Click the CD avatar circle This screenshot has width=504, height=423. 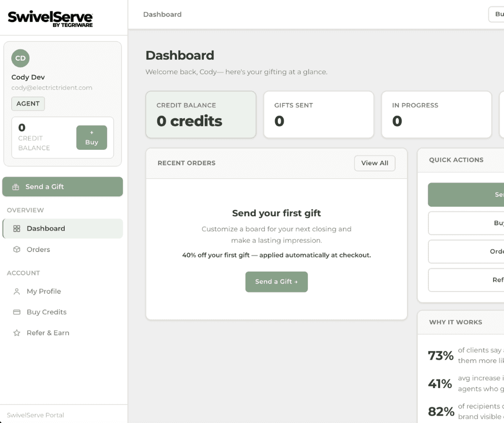[20, 59]
